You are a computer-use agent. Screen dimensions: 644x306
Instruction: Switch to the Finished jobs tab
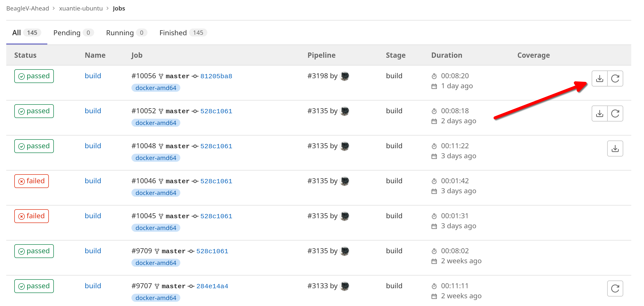[183, 33]
